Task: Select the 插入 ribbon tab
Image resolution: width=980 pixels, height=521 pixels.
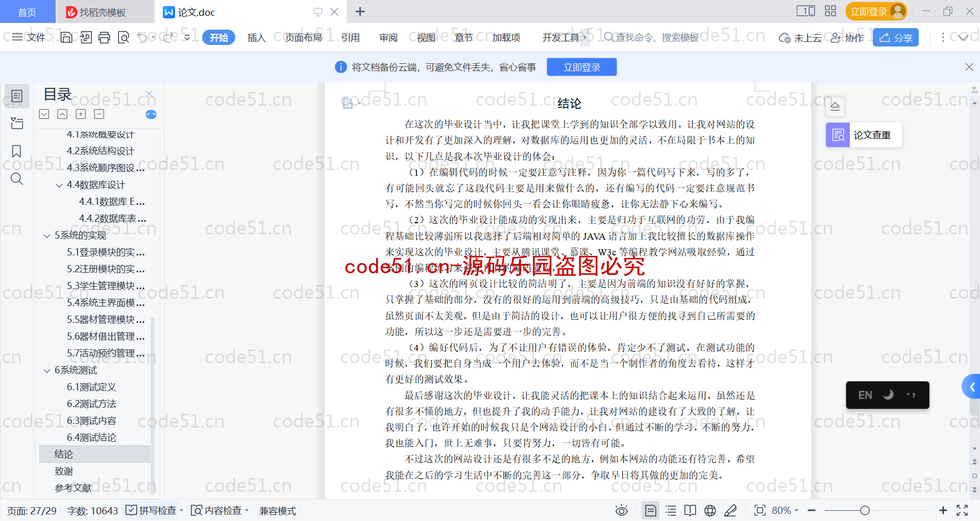Action: click(x=256, y=37)
